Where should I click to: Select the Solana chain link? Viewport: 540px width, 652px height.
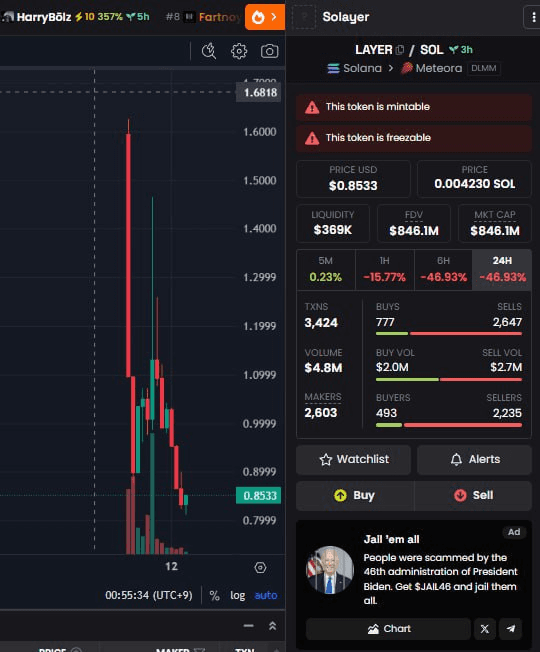click(355, 68)
